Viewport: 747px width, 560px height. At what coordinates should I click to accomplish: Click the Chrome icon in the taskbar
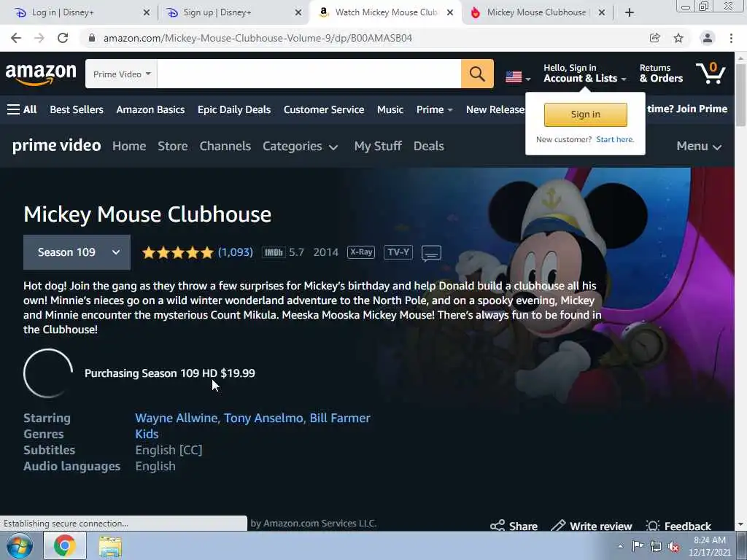[65, 545]
